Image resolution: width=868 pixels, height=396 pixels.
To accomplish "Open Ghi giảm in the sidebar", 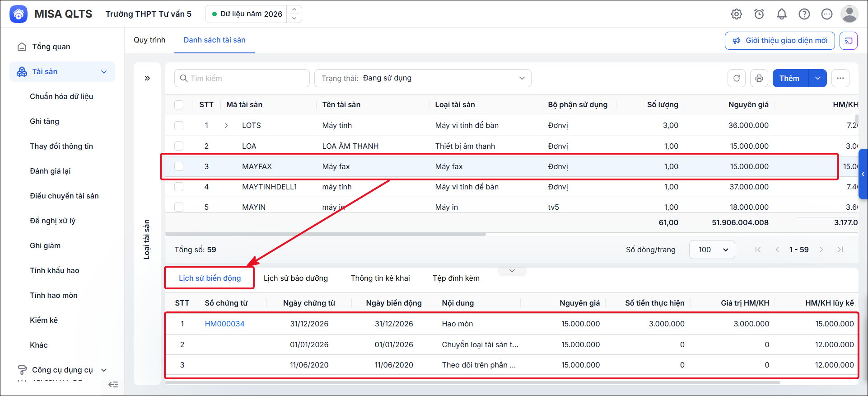I will (x=45, y=245).
